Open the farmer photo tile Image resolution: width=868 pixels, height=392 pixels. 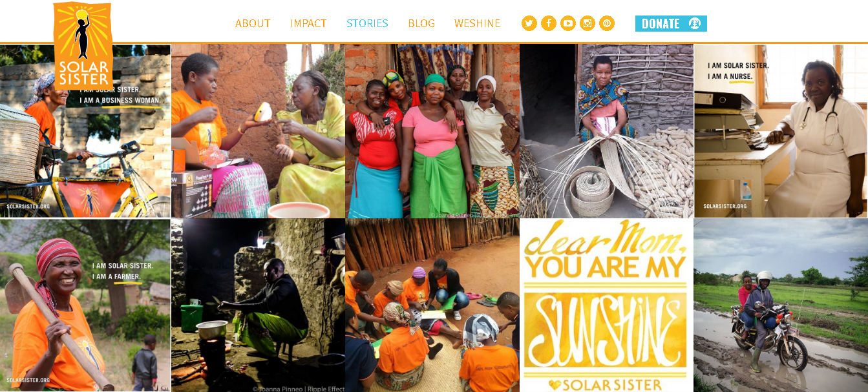pos(85,305)
